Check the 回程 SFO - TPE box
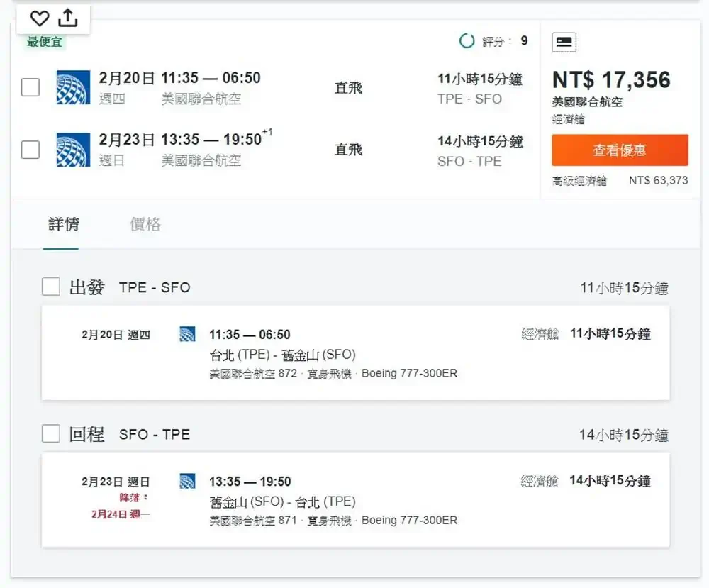 pos(50,433)
